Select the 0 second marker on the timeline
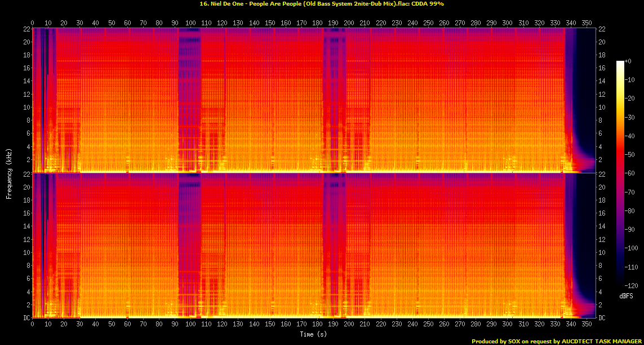 [x=32, y=23]
